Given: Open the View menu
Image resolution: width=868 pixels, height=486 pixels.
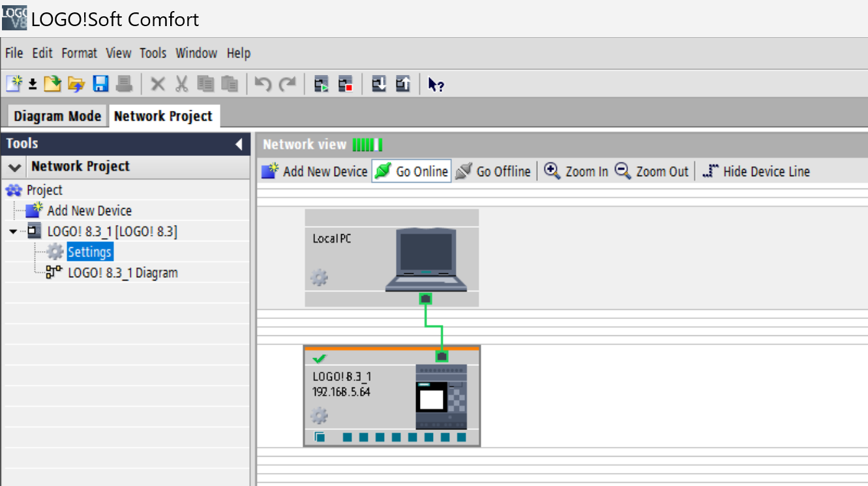Looking at the screenshot, I should click(x=119, y=53).
